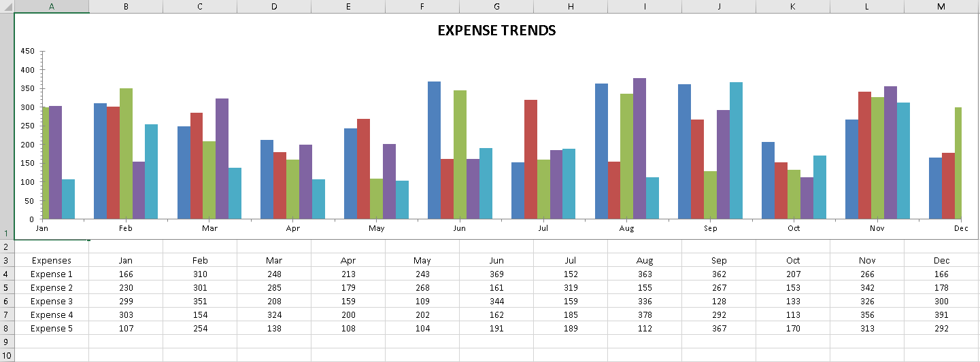Click the Oct label on the chart axis
The width and height of the screenshot is (980, 362).
794,228
